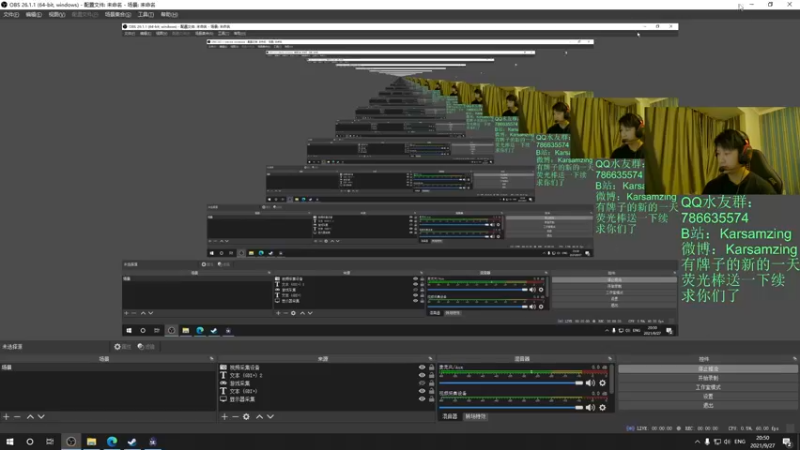This screenshot has width=800, height=450.
Task: Undock the 场景 panel via its float icon
Action: click(x=212, y=359)
